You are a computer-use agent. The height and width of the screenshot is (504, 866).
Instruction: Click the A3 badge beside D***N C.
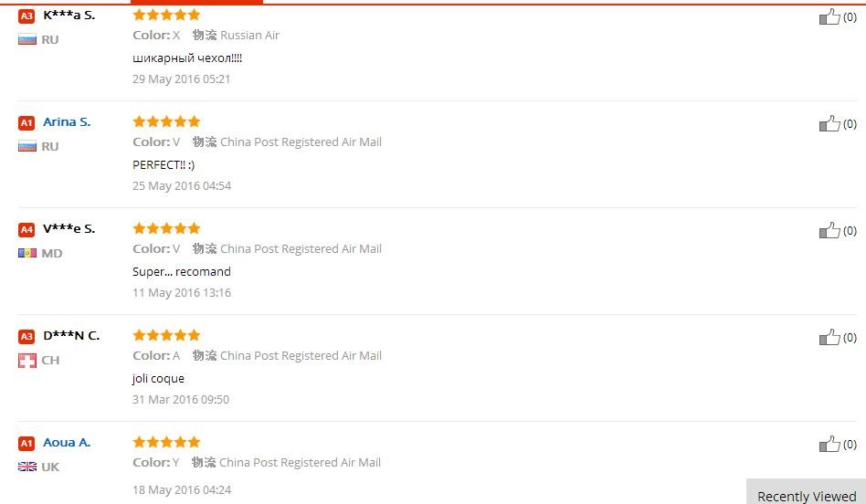pos(26,336)
